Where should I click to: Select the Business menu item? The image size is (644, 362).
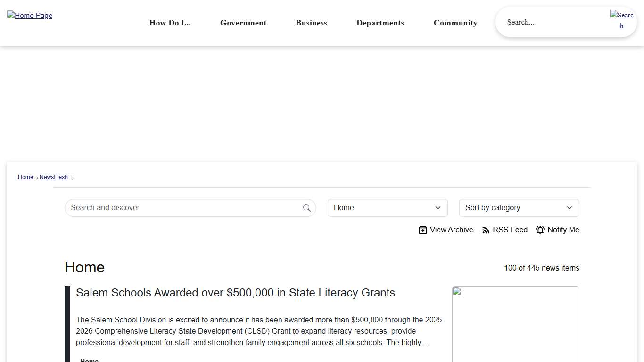point(311,23)
